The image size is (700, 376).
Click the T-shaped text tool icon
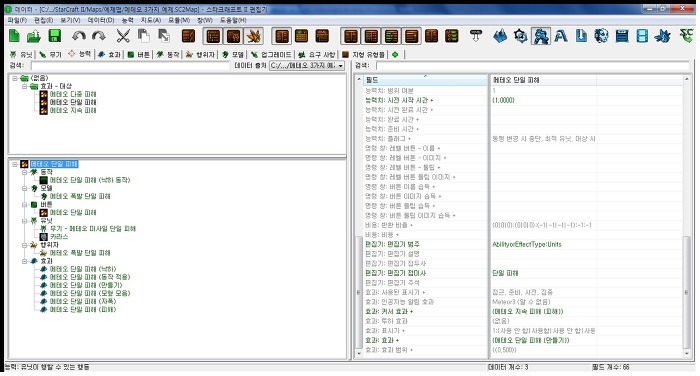(x=476, y=36)
